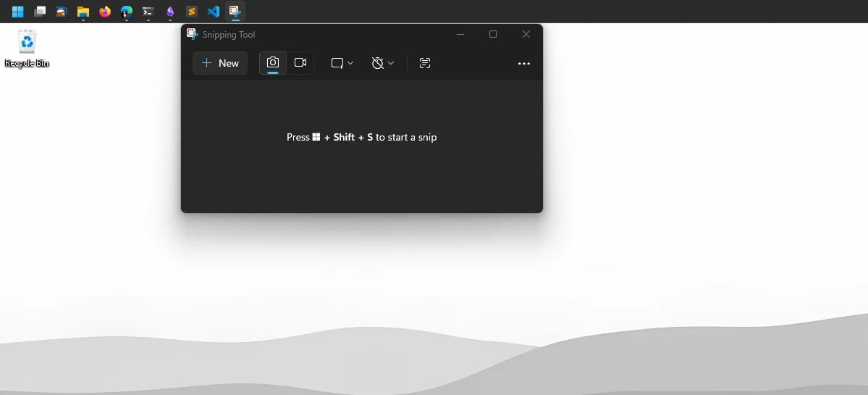This screenshot has height=395, width=868.
Task: Open the Recycle Bin desktop icon
Action: [x=27, y=49]
